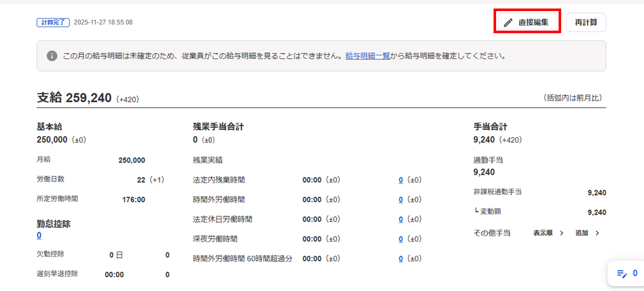644x291 pixels.
Task: Click the 直接編集 pencil edit button
Action: (x=527, y=23)
